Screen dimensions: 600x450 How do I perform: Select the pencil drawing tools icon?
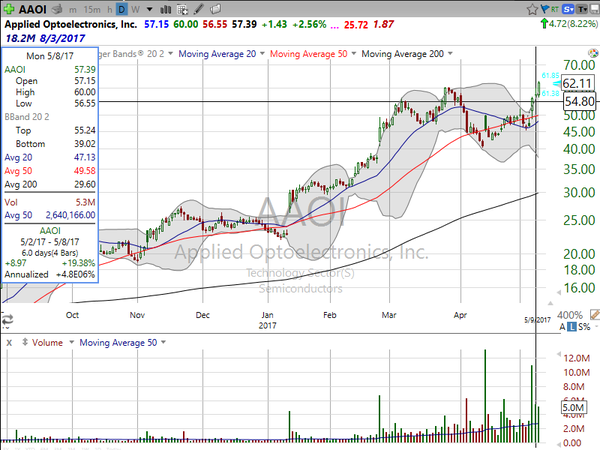(x=198, y=9)
